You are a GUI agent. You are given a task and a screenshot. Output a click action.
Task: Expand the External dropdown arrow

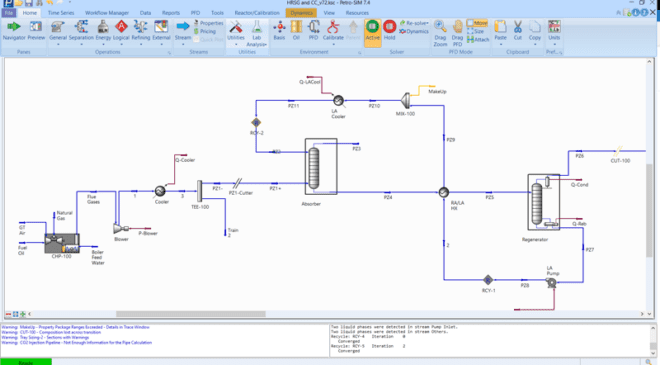click(x=161, y=44)
